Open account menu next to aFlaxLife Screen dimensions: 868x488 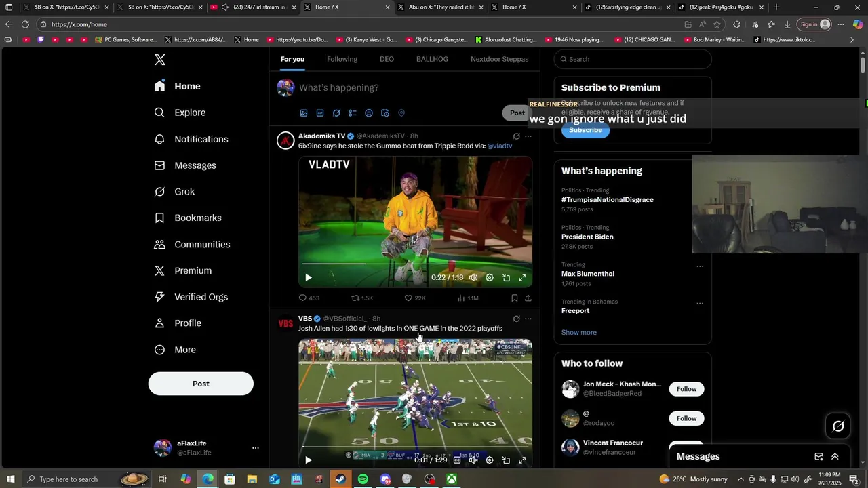click(256, 448)
